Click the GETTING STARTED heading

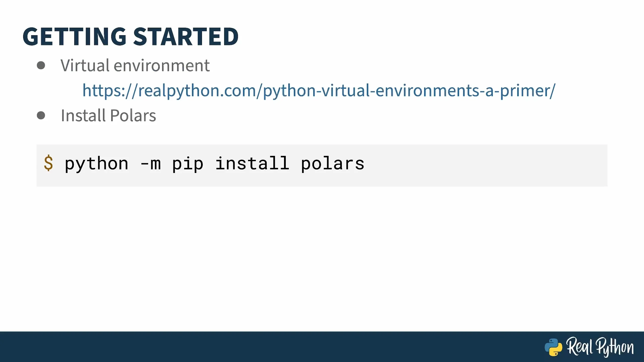[x=131, y=37]
